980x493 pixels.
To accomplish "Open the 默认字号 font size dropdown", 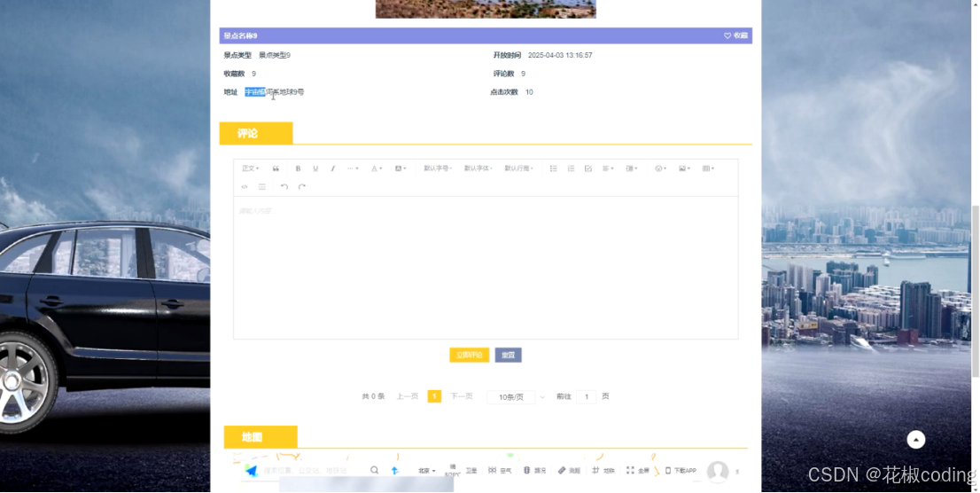I will [x=438, y=169].
